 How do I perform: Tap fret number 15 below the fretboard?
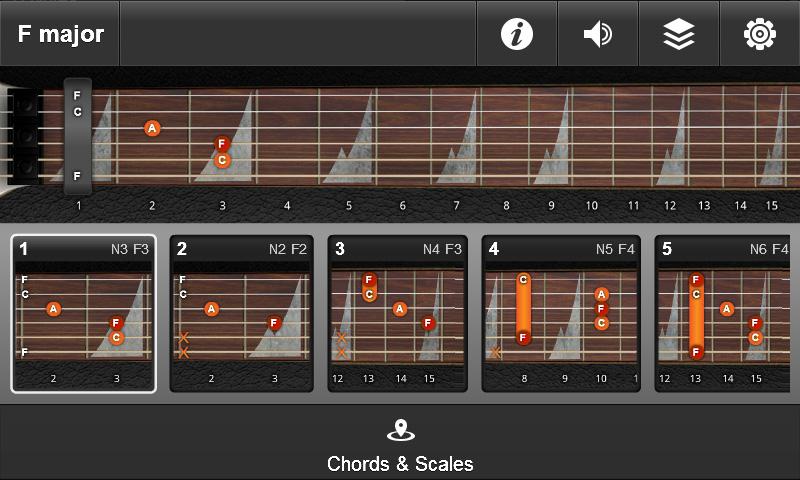[x=771, y=206]
